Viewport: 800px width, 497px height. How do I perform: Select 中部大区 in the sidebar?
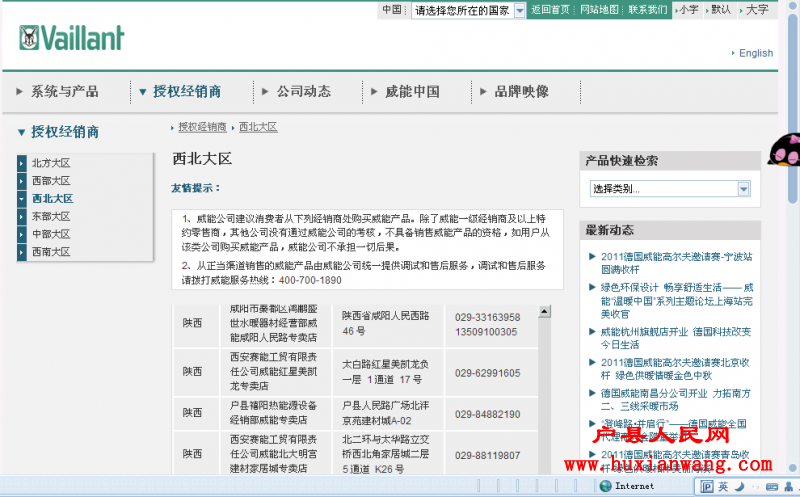(51, 234)
